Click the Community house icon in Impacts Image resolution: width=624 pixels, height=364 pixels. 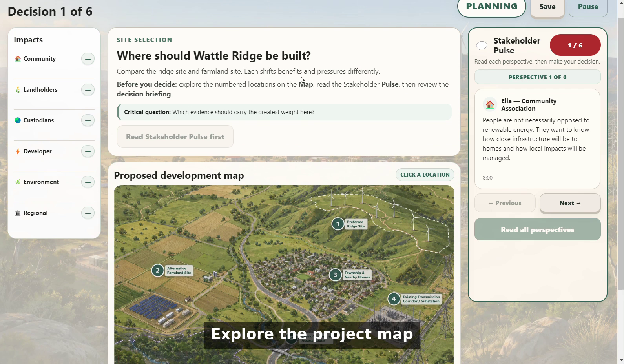tap(18, 59)
